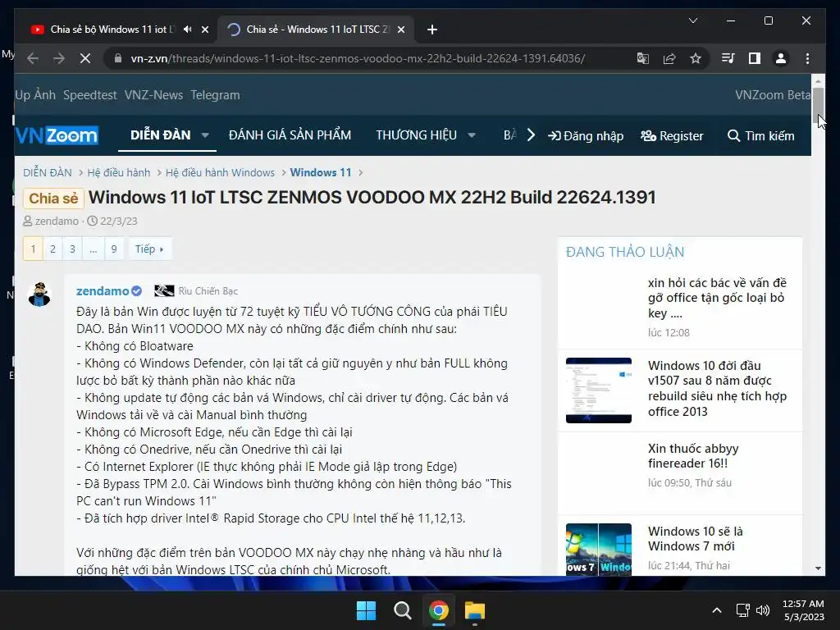The image size is (840, 630).
Task: Click scrollbar down arrow
Action: pos(818,568)
